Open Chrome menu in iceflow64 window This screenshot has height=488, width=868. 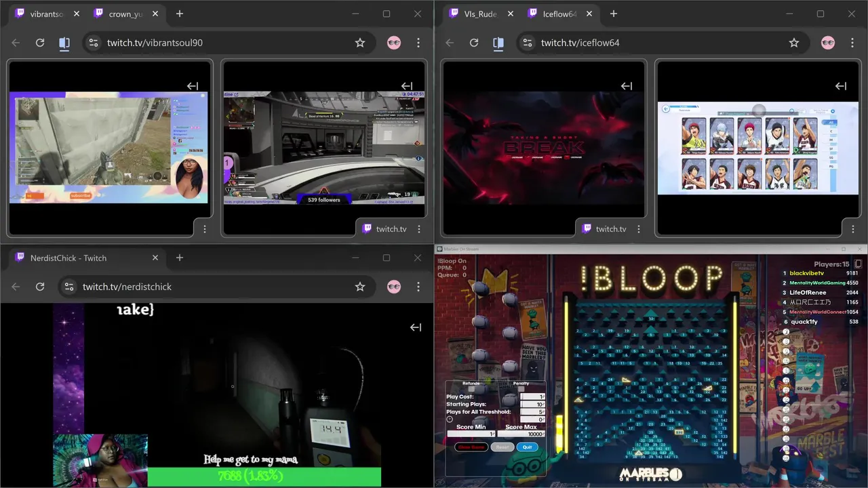pyautogui.click(x=852, y=43)
